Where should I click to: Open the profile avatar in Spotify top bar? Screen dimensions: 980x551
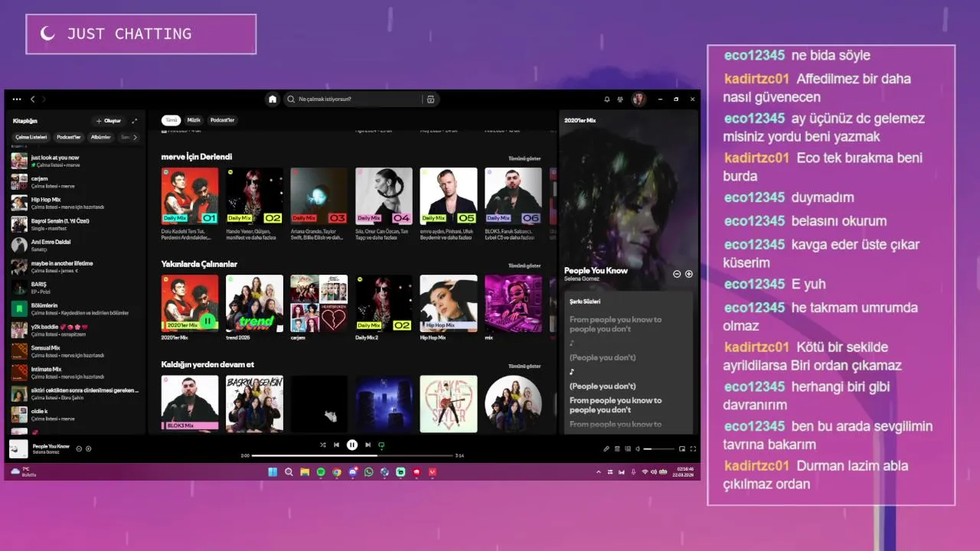tap(639, 99)
